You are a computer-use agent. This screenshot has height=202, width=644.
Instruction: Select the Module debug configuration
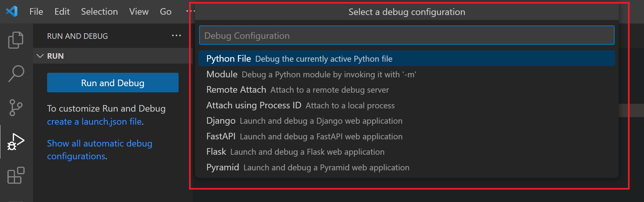(x=407, y=74)
